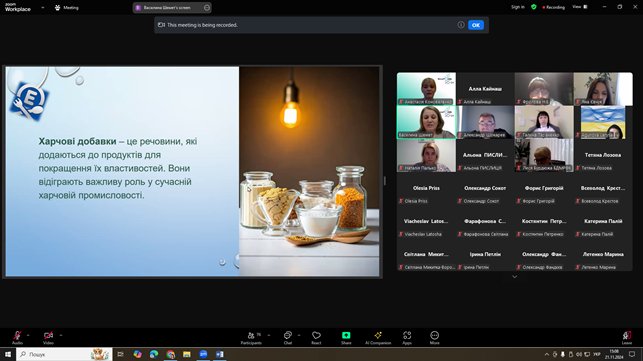Click the taskbar search box Пошук
Image resolution: width=643 pixels, height=361 pixels.
[64, 354]
